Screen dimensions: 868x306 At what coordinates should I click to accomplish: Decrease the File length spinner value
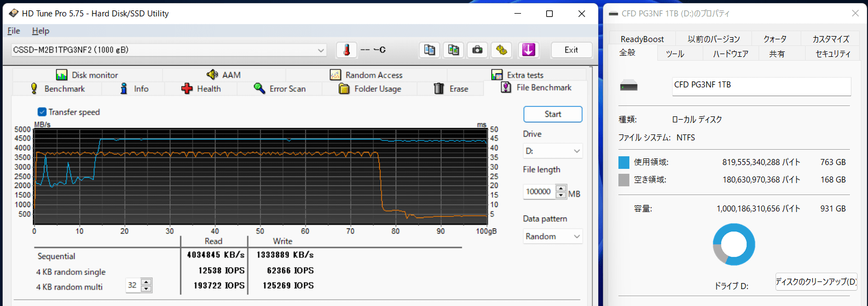click(x=561, y=195)
